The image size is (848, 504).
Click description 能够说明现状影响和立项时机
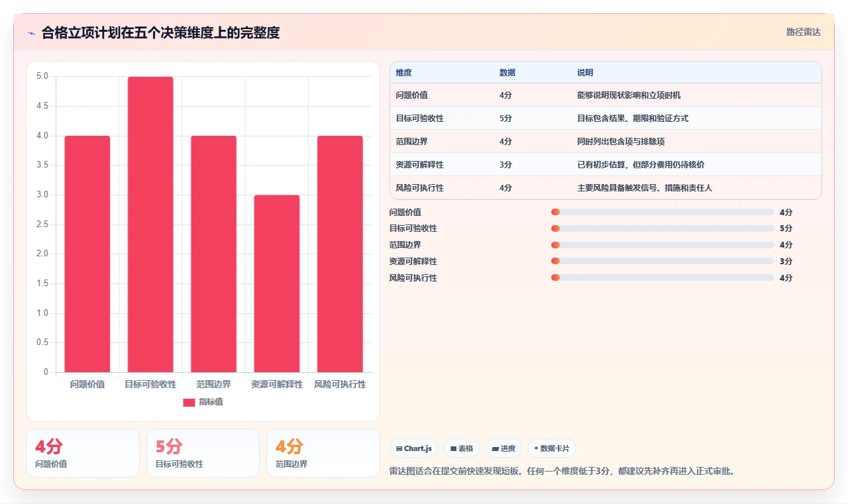pos(629,95)
